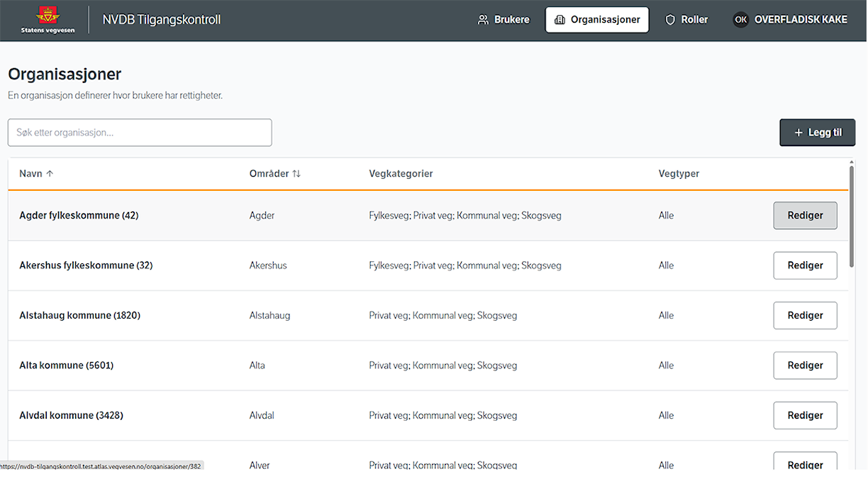Click Rediger on Alta kommune row
The height and width of the screenshot is (489, 868).
point(805,366)
